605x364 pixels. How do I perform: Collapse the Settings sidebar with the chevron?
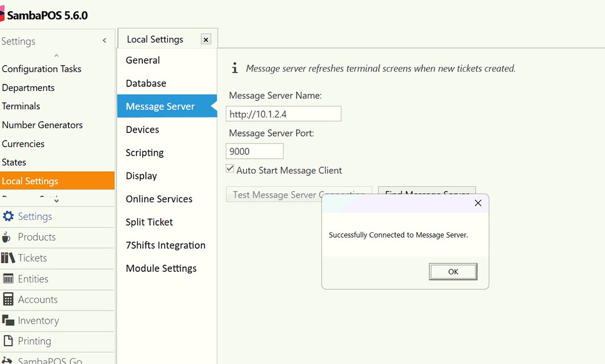click(x=104, y=40)
